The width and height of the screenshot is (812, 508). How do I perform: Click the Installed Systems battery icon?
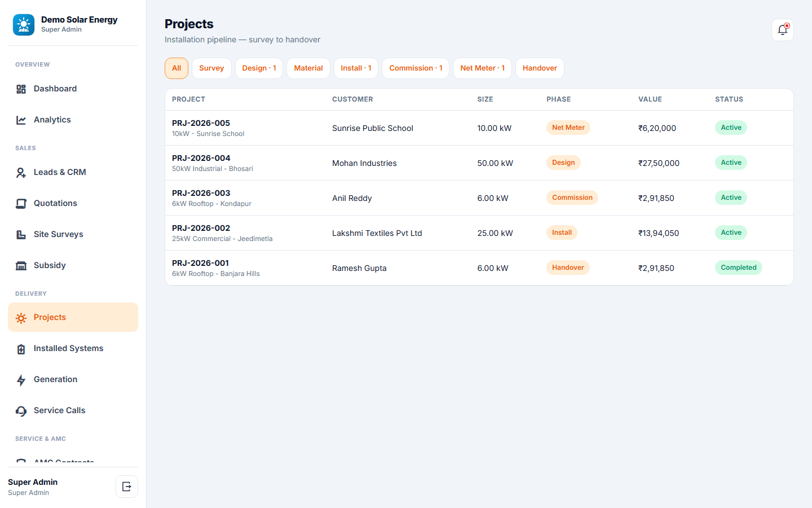click(x=21, y=349)
